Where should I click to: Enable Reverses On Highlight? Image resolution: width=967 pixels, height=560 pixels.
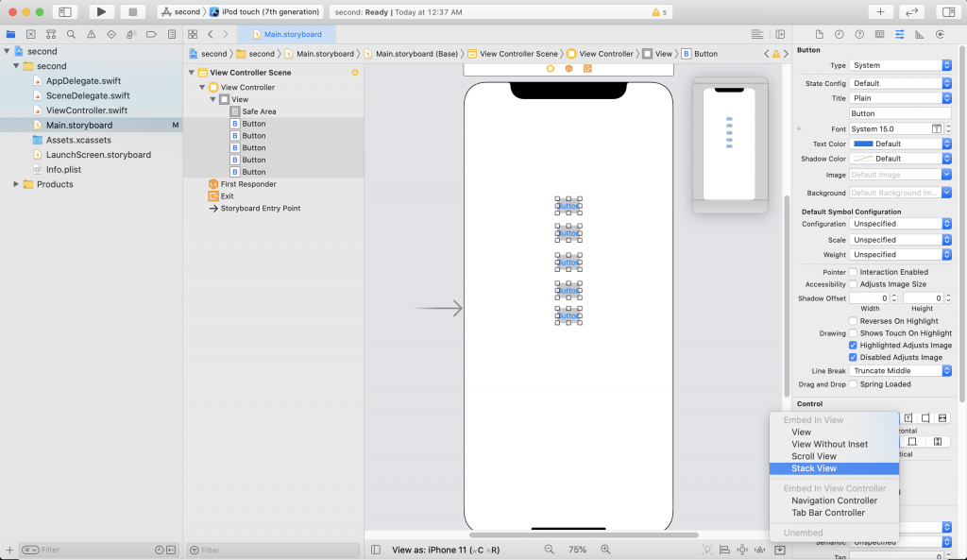[853, 321]
